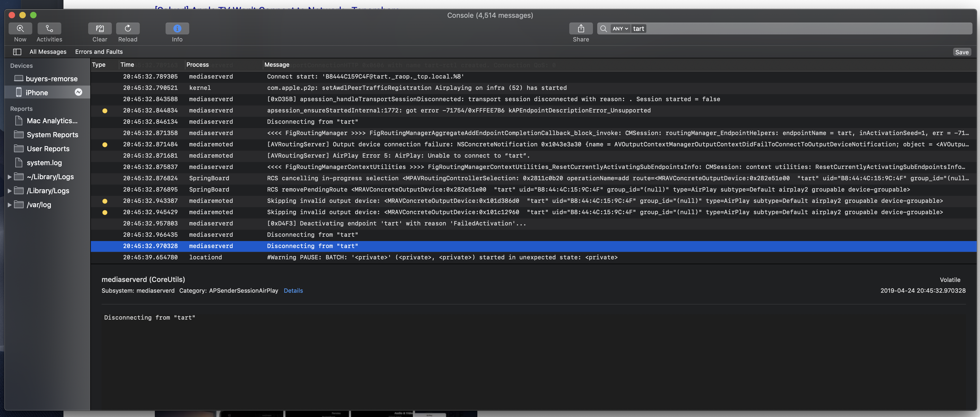
Task: Open system.log file
Action: click(47, 162)
